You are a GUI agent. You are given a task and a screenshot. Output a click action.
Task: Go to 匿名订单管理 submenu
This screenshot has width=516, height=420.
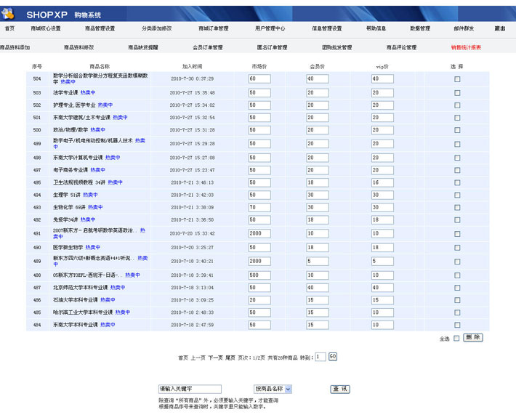(x=272, y=47)
